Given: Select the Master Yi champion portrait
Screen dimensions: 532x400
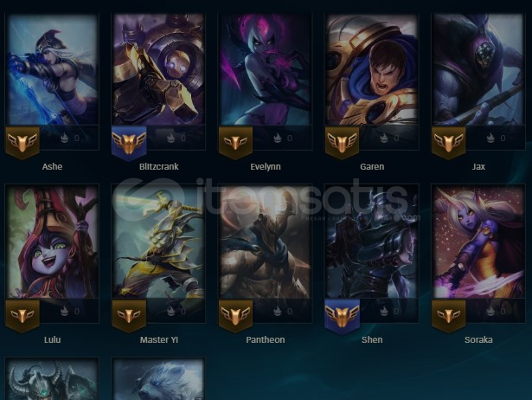Looking at the screenshot, I should click(x=158, y=242).
